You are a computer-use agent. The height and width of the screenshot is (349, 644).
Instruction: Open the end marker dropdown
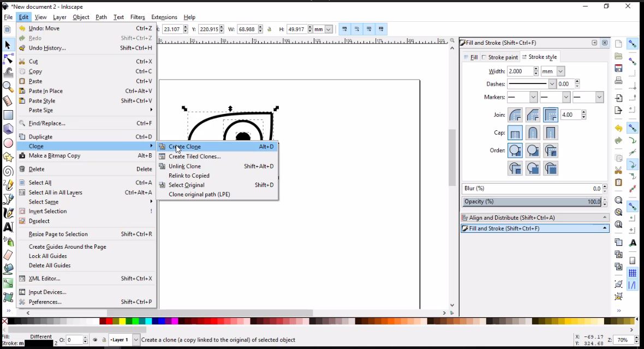click(x=599, y=97)
